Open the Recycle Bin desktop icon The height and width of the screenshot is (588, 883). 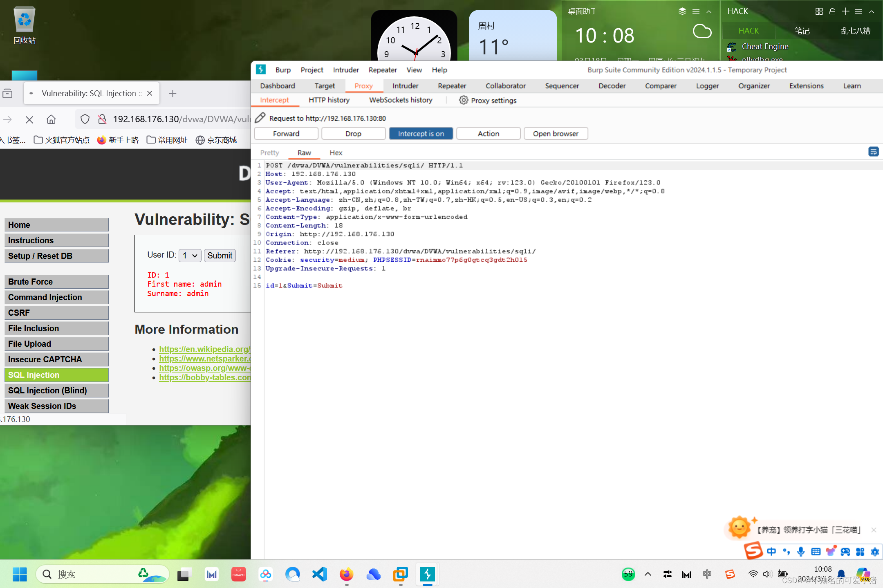[25, 25]
